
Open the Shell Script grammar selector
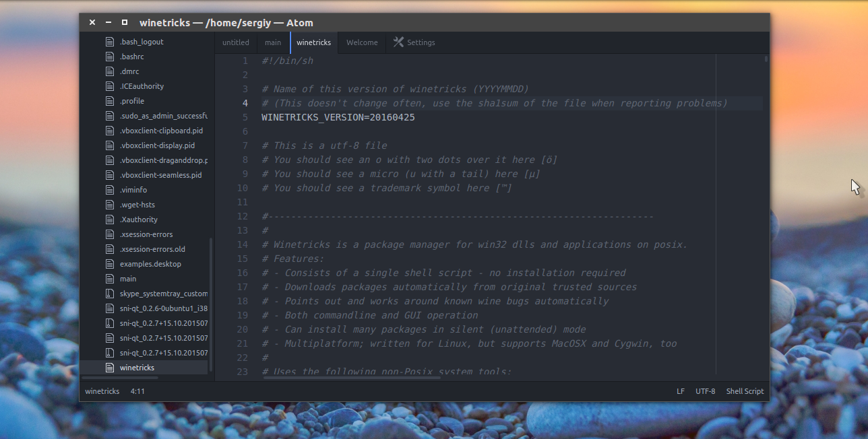(745, 391)
